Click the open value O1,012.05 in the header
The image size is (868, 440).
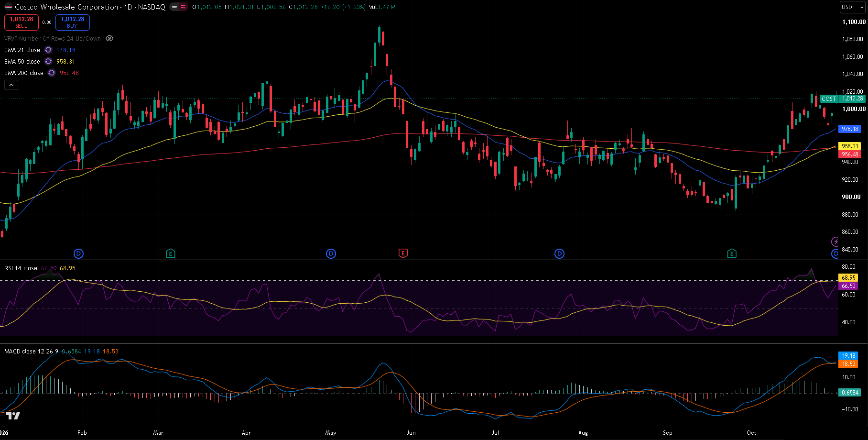click(x=207, y=7)
